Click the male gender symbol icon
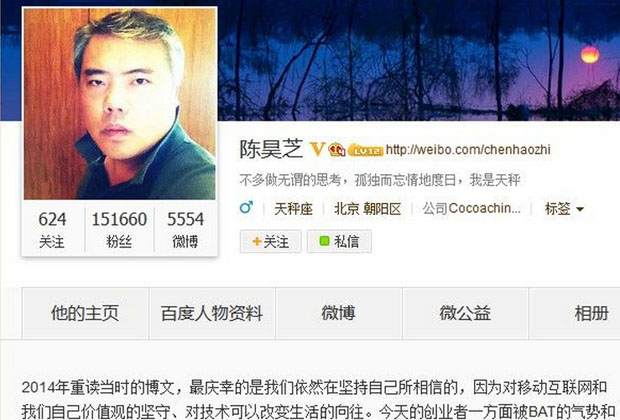Screen dimensions: 620x420 click(246, 207)
